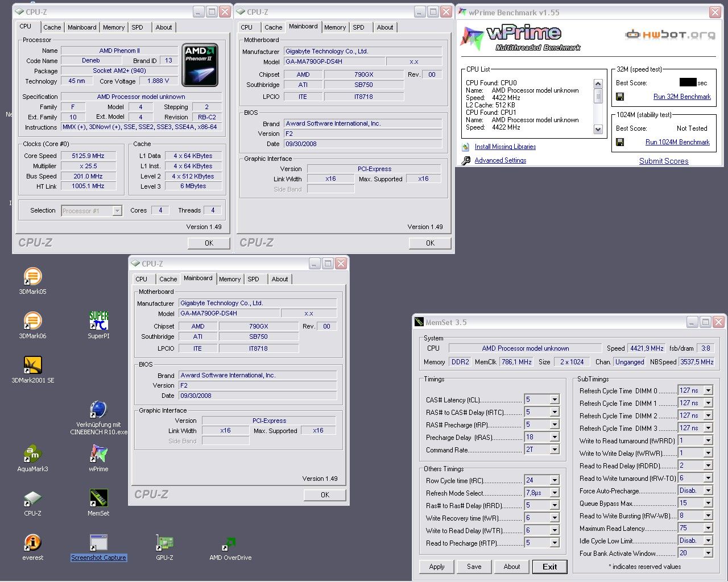Click the Install Missing Libraries icon

coord(466,147)
